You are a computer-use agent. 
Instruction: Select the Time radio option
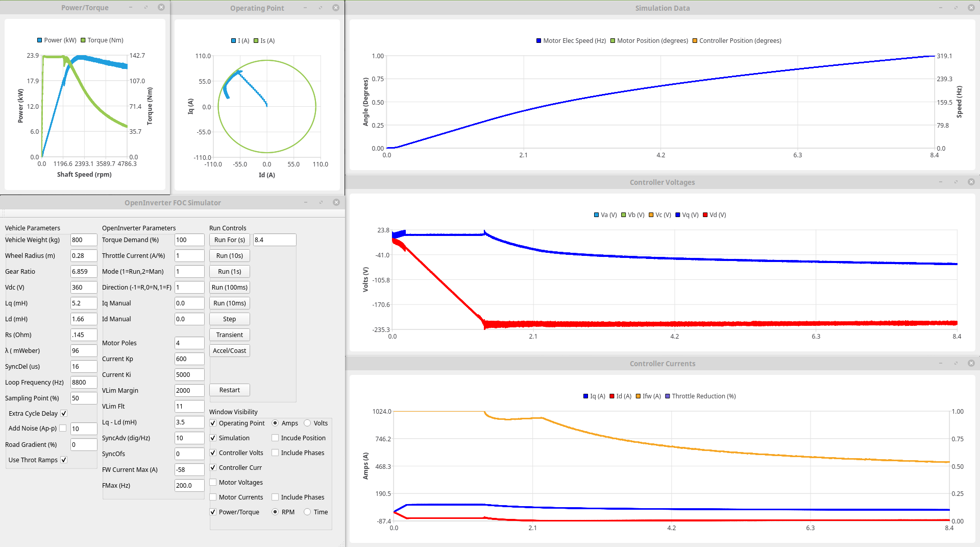tap(307, 512)
